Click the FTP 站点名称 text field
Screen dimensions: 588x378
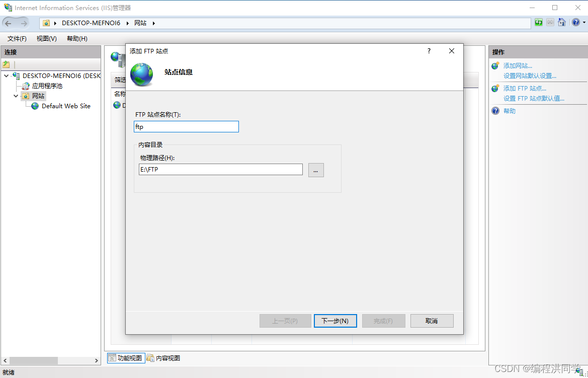coord(186,127)
